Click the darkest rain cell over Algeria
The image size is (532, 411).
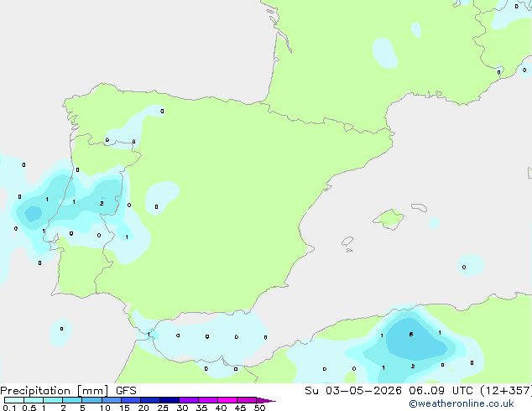click(415, 339)
